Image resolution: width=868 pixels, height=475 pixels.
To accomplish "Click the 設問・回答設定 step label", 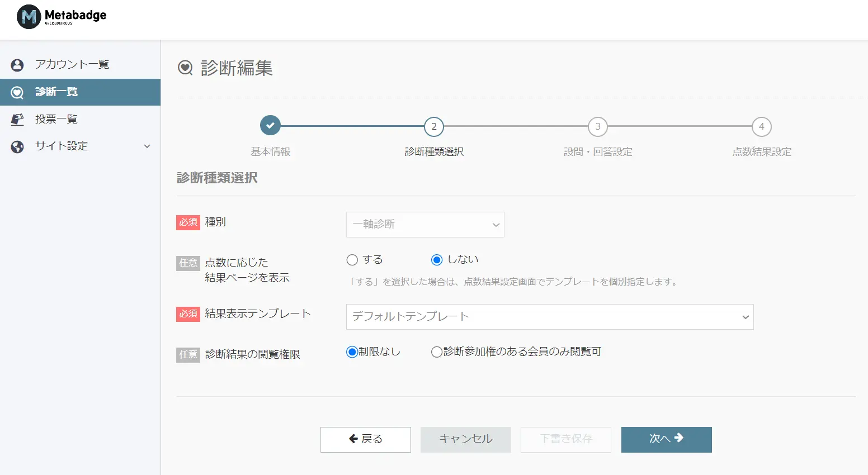I will point(598,152).
